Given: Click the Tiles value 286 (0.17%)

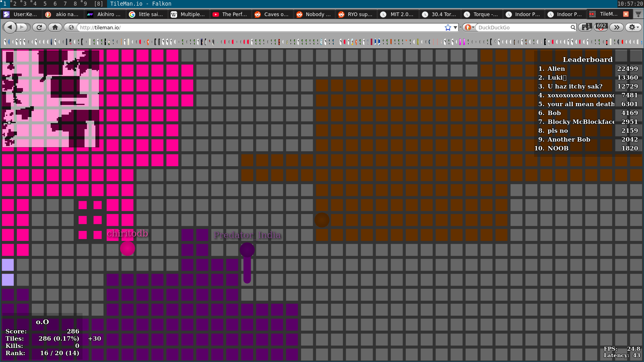Looking at the screenshot, I should [x=59, y=339].
